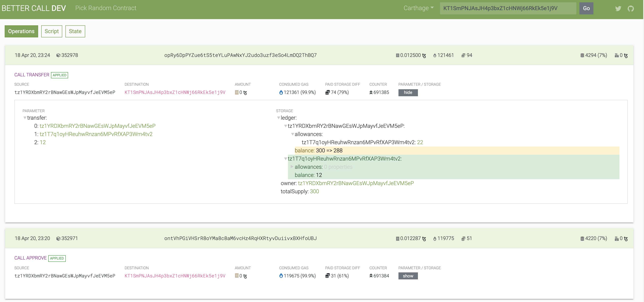Screen dimensions: 644x302
Task: Click the burned icon in second operation header
Action: click(x=617, y=239)
